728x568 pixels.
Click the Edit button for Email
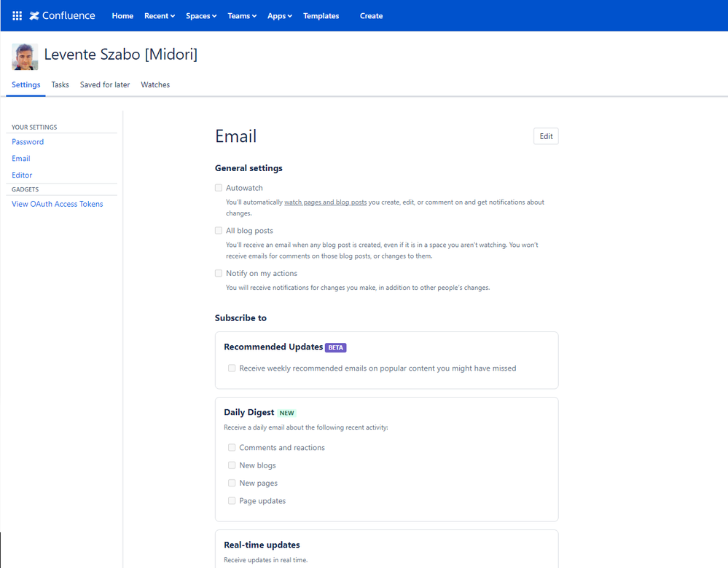546,136
